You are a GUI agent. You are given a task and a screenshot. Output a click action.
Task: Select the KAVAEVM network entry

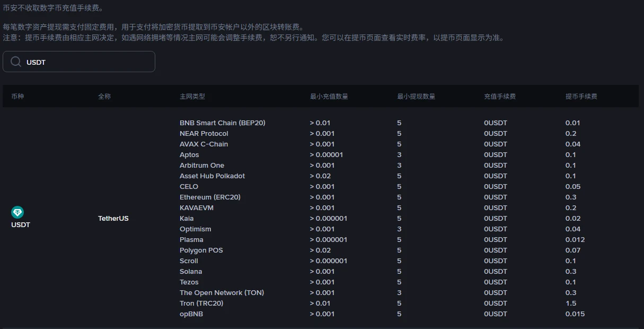tap(197, 208)
